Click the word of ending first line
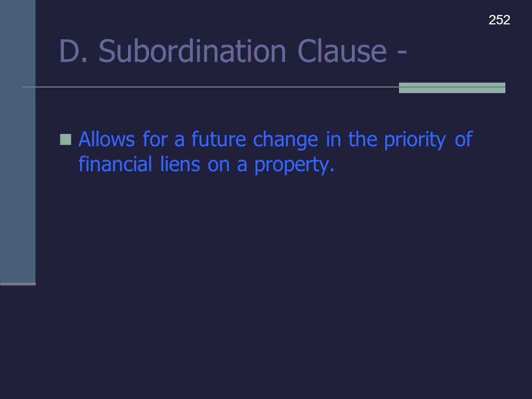This screenshot has width=532, height=399. tap(463, 139)
